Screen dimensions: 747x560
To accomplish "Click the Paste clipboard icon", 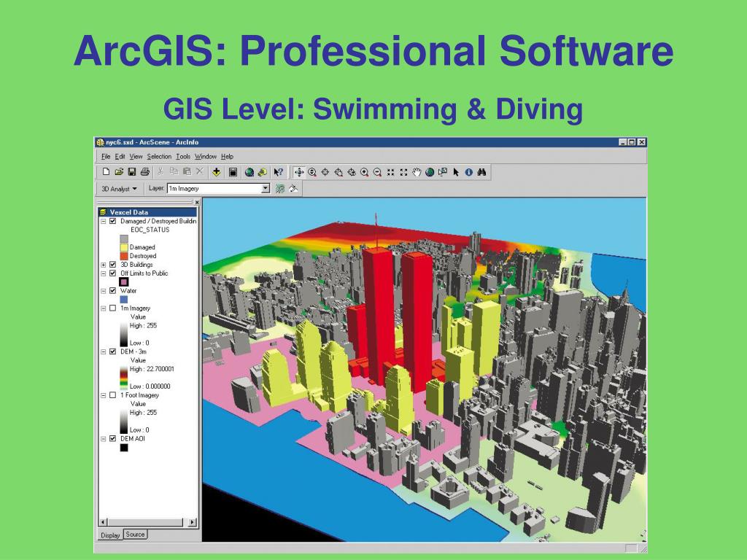I will coord(187,172).
